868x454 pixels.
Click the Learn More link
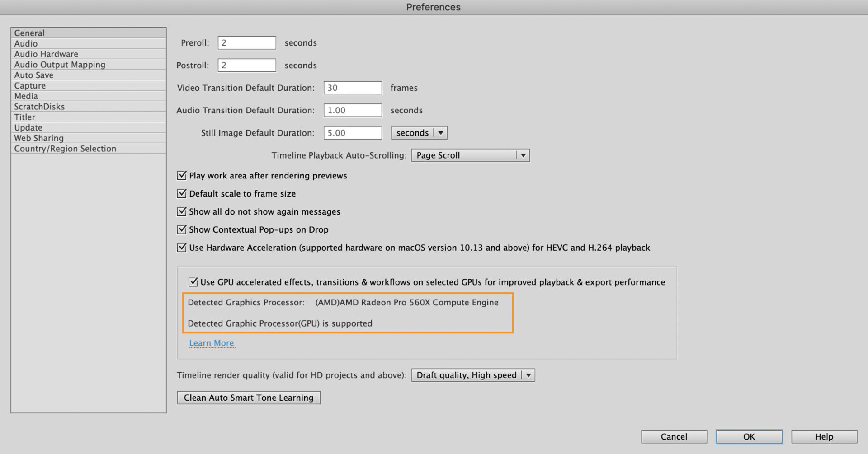point(212,343)
